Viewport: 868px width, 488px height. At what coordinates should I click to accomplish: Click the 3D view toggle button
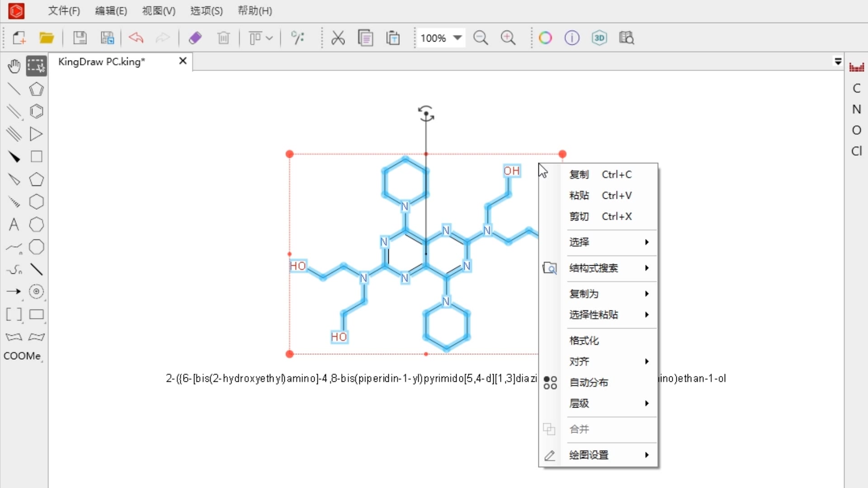599,38
